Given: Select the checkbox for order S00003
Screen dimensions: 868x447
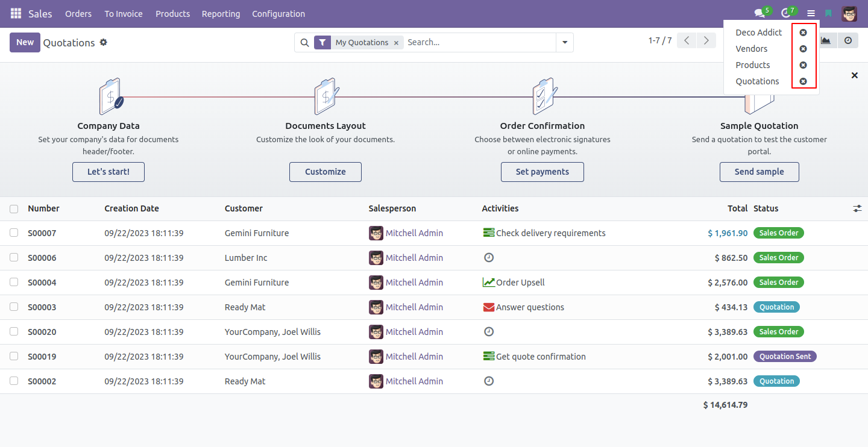Looking at the screenshot, I should tap(14, 307).
